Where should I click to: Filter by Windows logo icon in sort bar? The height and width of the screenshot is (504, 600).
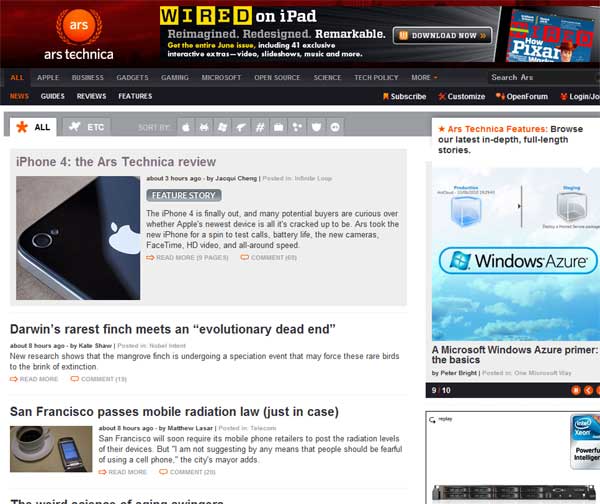tap(223, 127)
